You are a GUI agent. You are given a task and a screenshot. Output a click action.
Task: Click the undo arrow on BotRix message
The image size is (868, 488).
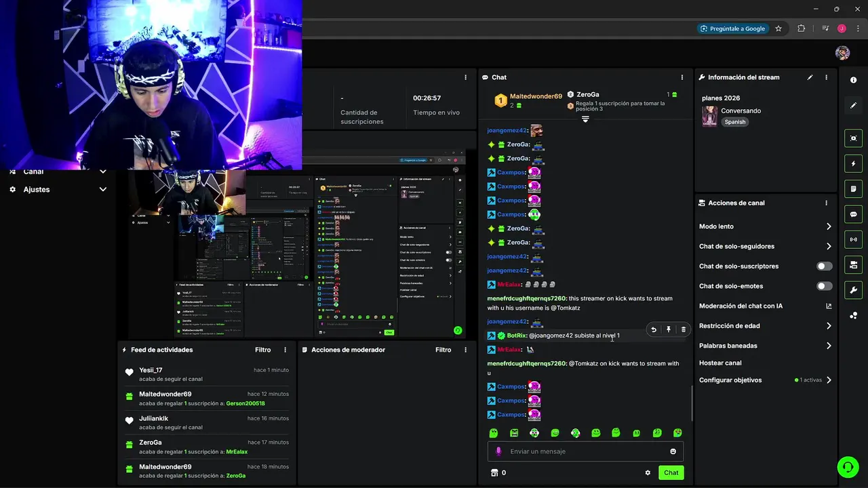(654, 329)
